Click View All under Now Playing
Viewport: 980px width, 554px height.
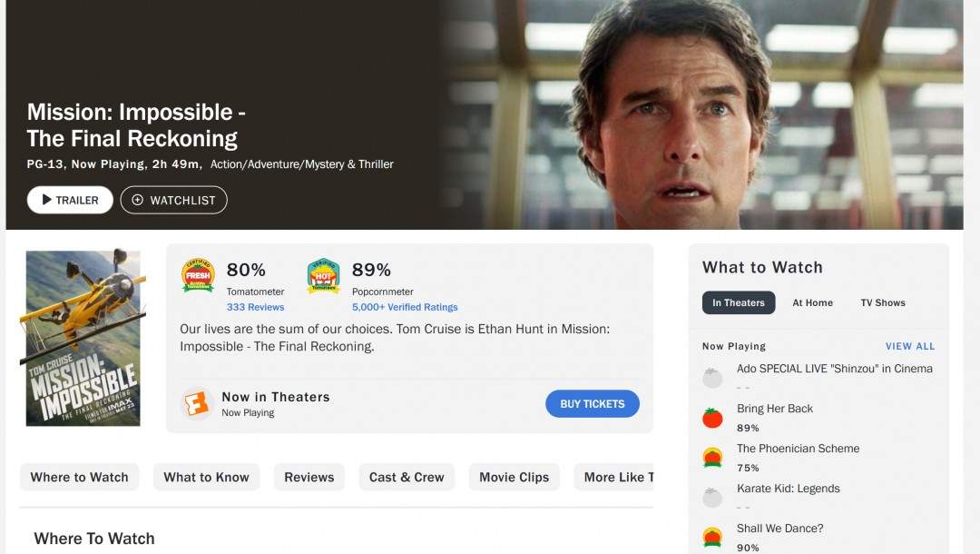click(910, 346)
